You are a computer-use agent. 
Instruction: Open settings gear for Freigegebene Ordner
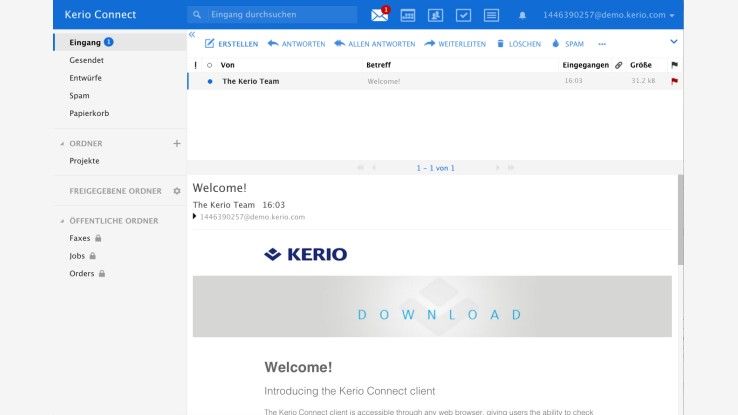[177, 191]
